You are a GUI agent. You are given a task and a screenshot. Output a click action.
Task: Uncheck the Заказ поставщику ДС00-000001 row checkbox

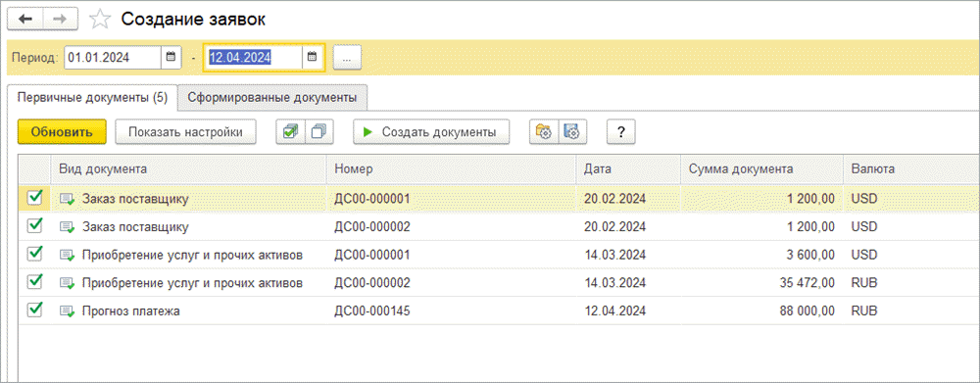click(x=35, y=198)
